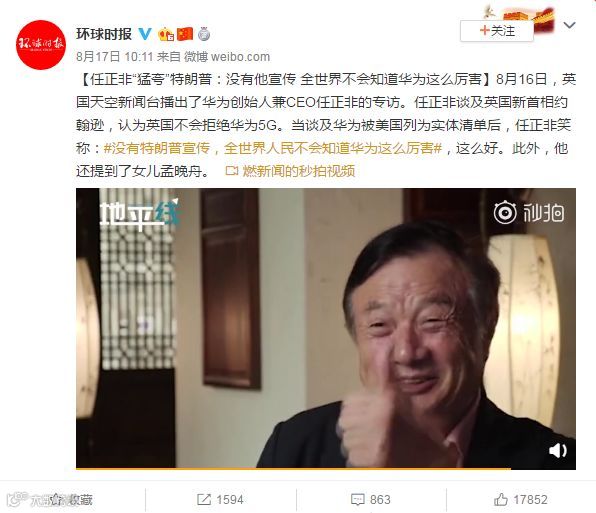Open the 燃新闻的秒拍视频 video link
The width and height of the screenshot is (596, 513).
pyautogui.click(x=290, y=171)
